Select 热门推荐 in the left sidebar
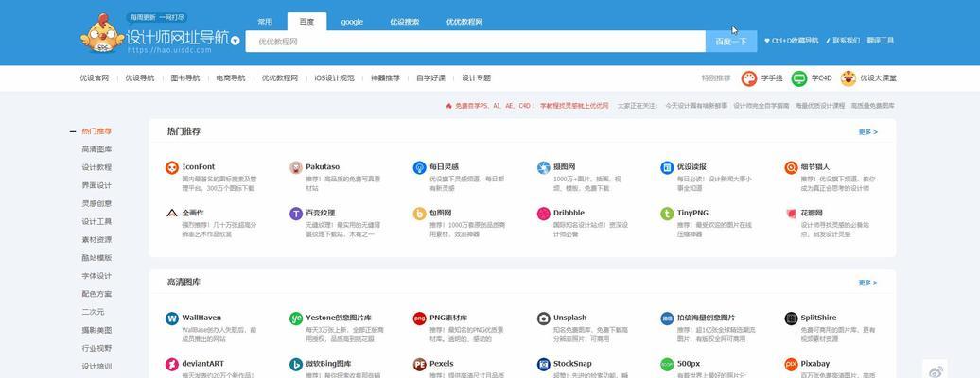Viewport: 980px width, 378px height. pyautogui.click(x=96, y=132)
